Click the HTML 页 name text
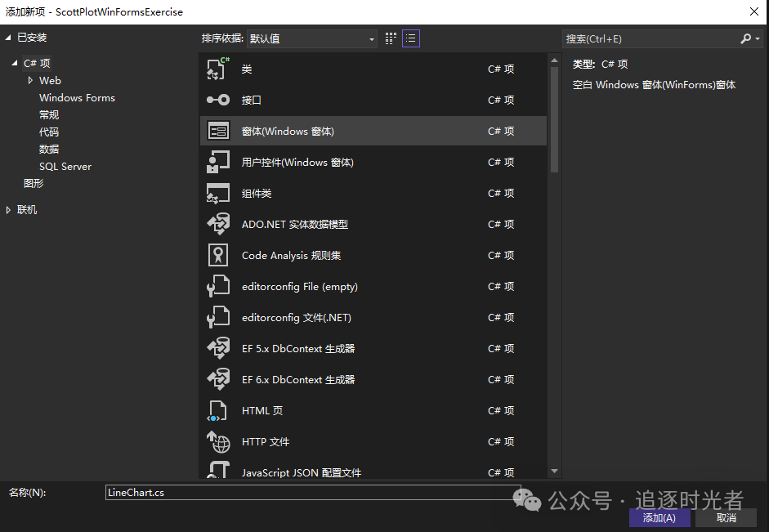 coord(262,411)
